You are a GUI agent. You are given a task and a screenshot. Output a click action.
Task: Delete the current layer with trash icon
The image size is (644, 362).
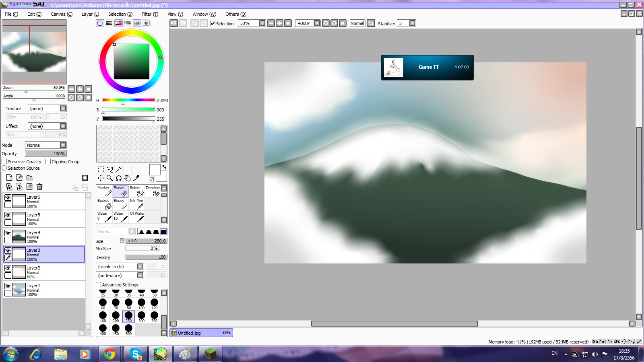[39, 187]
